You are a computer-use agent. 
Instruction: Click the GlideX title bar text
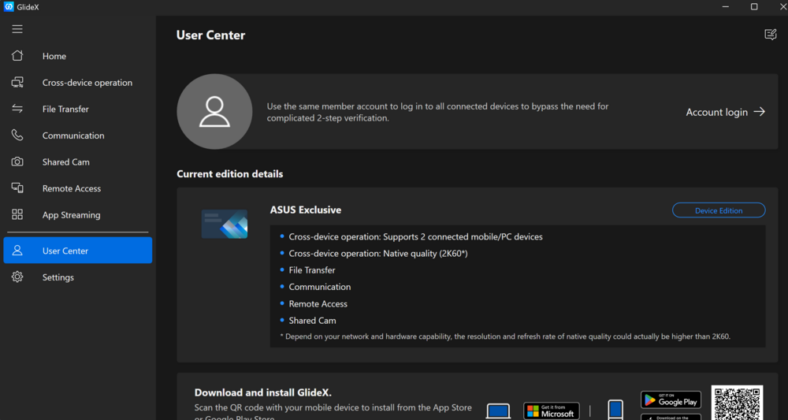[x=28, y=7]
